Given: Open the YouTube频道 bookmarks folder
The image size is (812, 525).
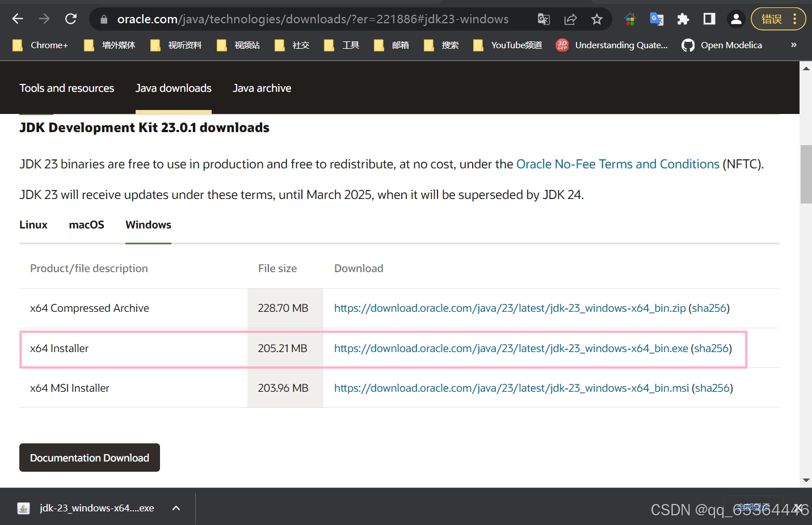Looking at the screenshot, I should (x=508, y=45).
